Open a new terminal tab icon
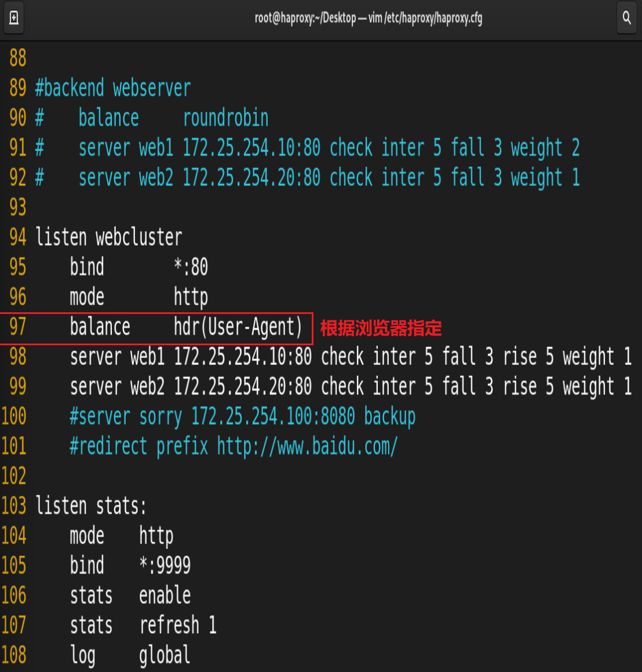 click(14, 17)
